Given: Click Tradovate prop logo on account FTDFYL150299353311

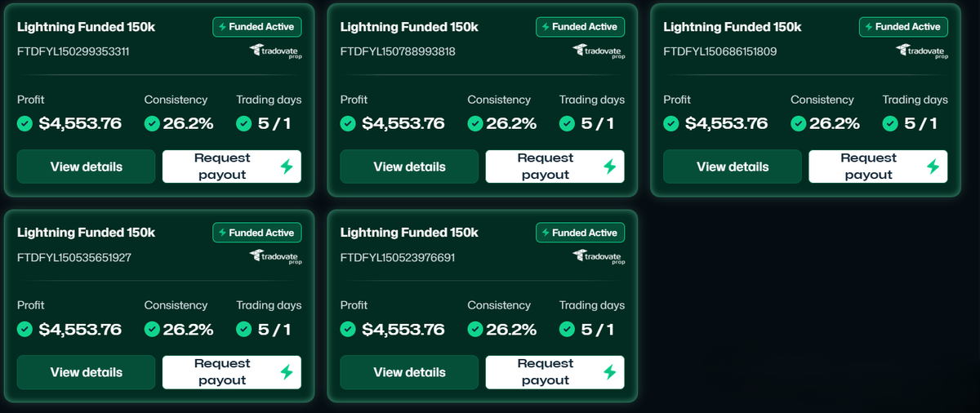Looking at the screenshot, I should pyautogui.click(x=276, y=51).
